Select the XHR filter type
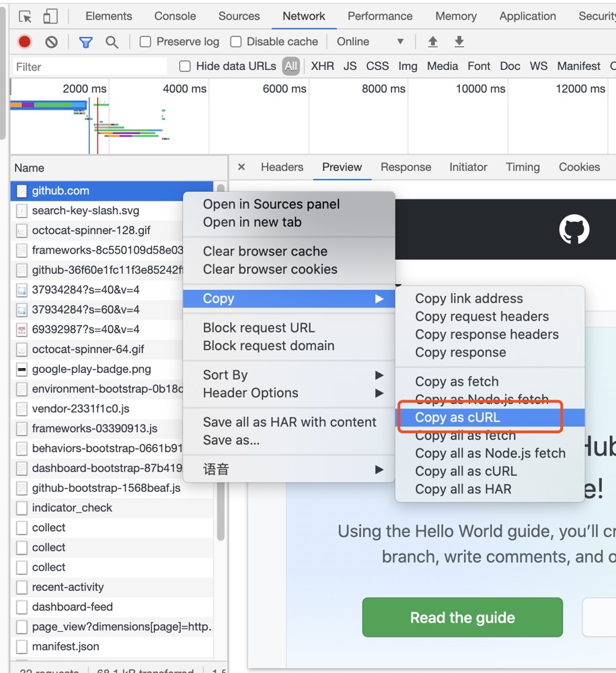The width and height of the screenshot is (616, 673). pos(322,66)
